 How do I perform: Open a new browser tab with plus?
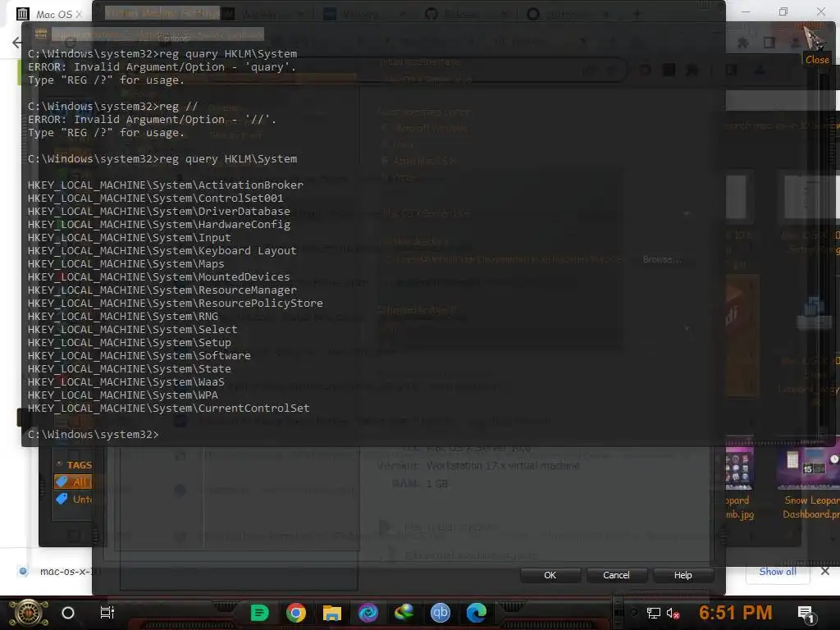pyautogui.click(x=637, y=15)
